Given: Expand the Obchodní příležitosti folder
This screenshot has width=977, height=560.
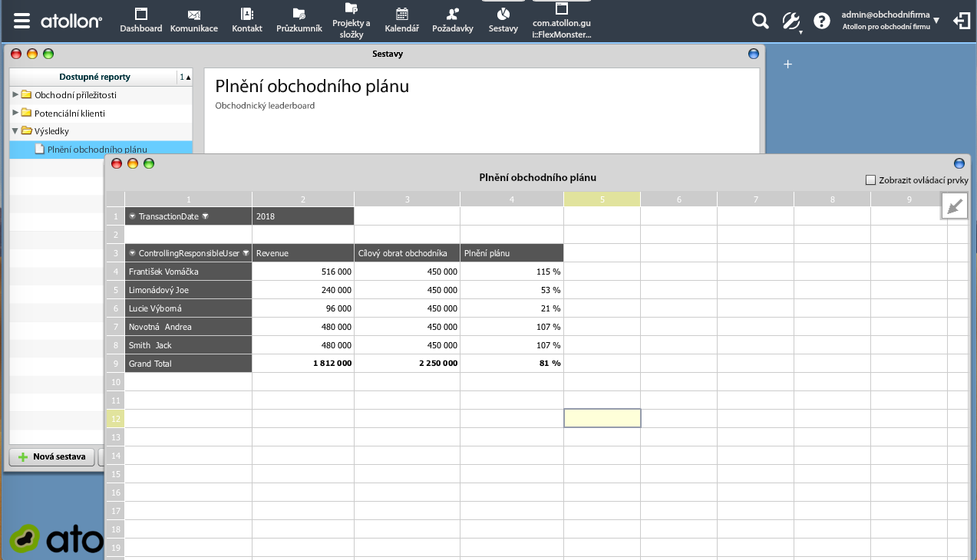Looking at the screenshot, I should click(15, 94).
